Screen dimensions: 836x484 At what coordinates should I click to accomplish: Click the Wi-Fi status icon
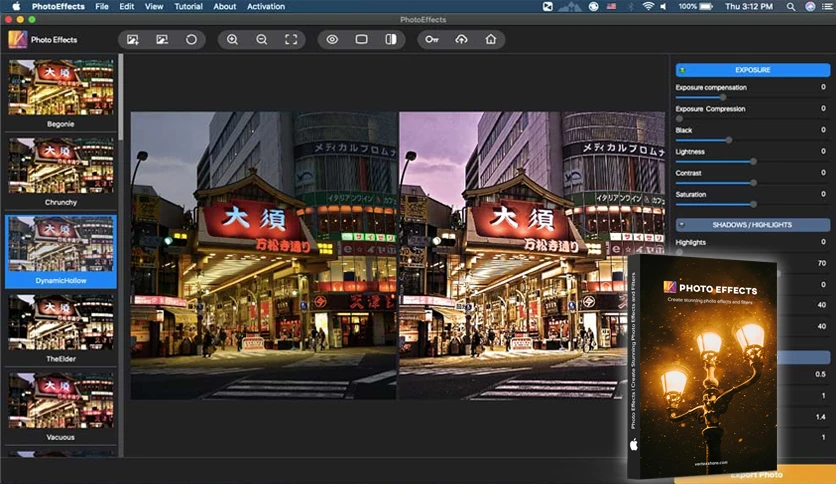648,6
